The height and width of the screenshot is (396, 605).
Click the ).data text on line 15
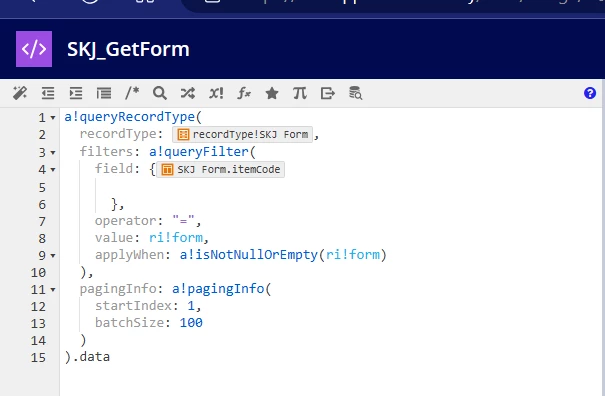pos(87,357)
